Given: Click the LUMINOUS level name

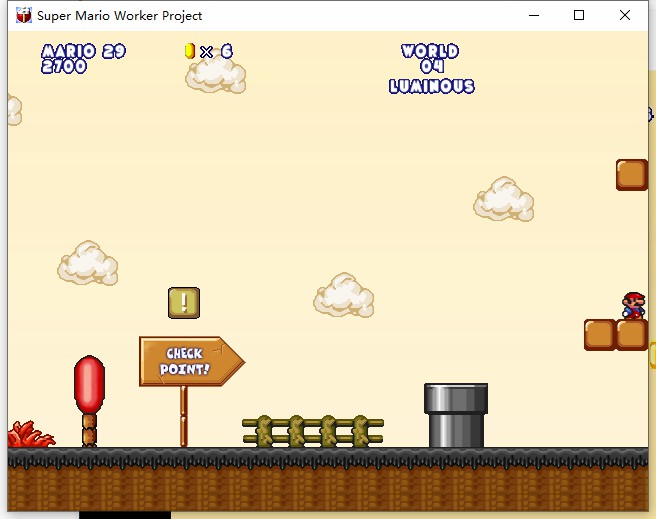Looking at the screenshot, I should pos(431,86).
